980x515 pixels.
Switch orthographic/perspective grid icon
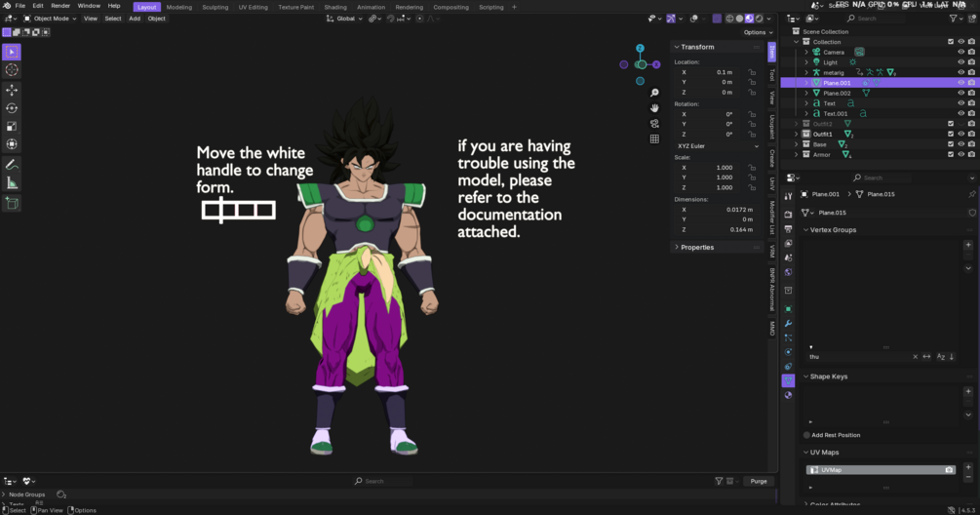[654, 139]
